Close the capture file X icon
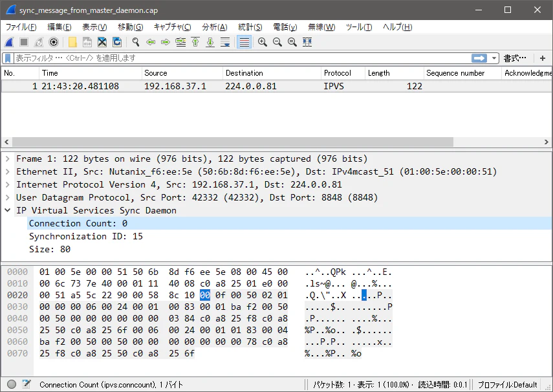Image resolution: width=553 pixels, height=392 pixels. [x=102, y=42]
